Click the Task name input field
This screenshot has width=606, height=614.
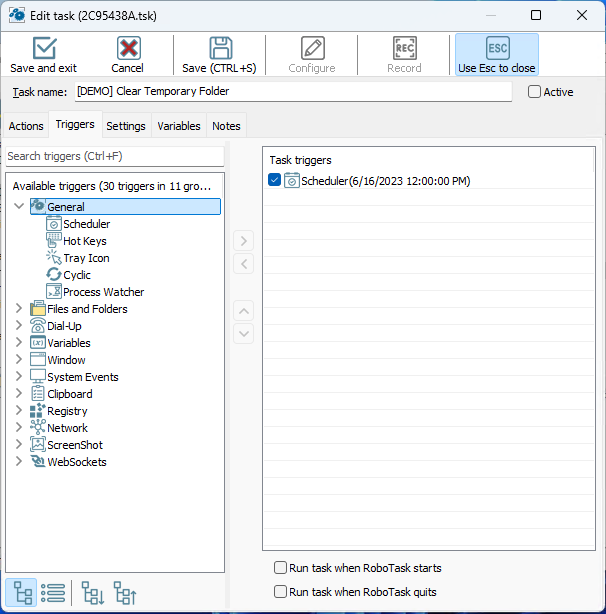click(x=292, y=92)
